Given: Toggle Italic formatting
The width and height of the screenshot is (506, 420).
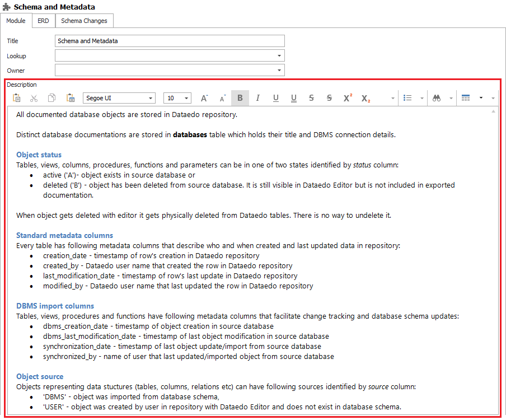Looking at the screenshot, I should coord(258,98).
